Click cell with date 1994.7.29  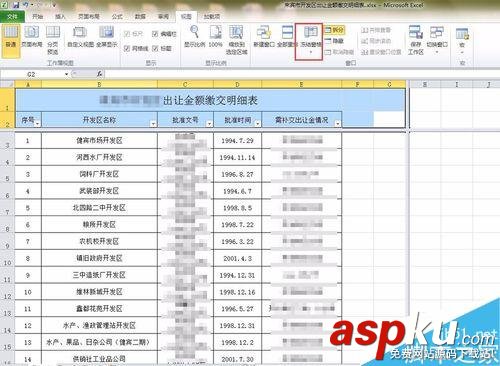pyautogui.click(x=237, y=141)
